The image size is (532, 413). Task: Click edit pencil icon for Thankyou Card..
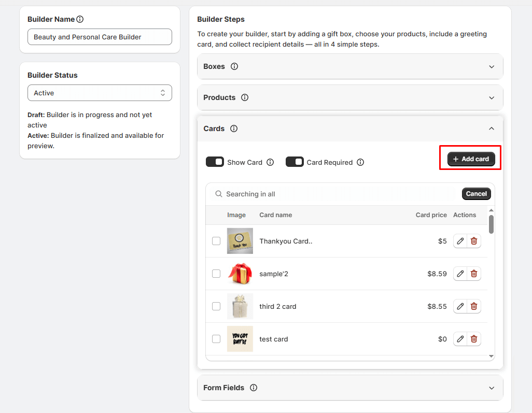[460, 241]
